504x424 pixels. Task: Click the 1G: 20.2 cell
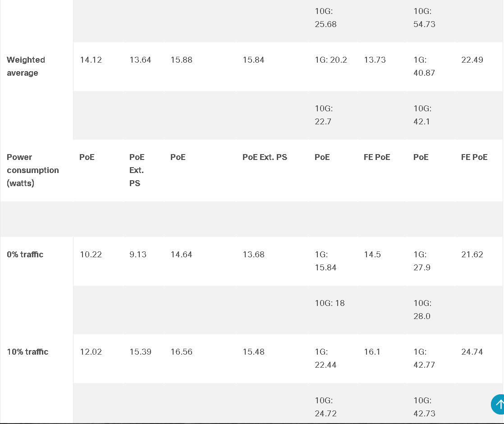coord(331,60)
